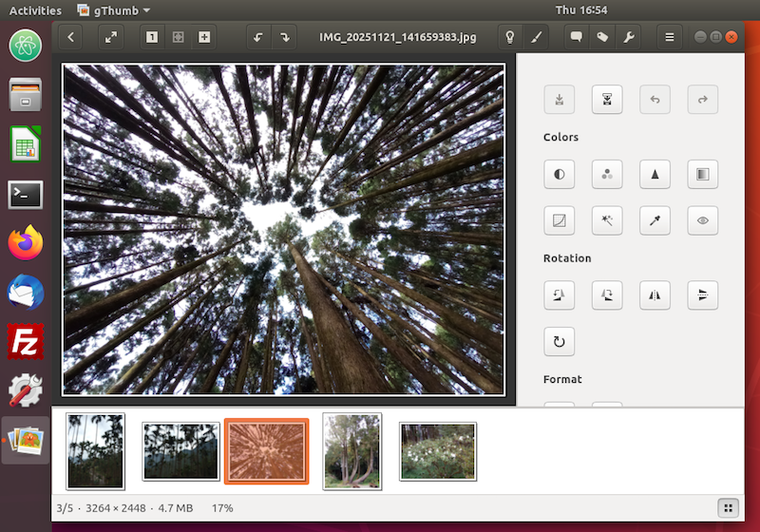
Task: Open the Files manager from the dock
Action: pos(26,95)
